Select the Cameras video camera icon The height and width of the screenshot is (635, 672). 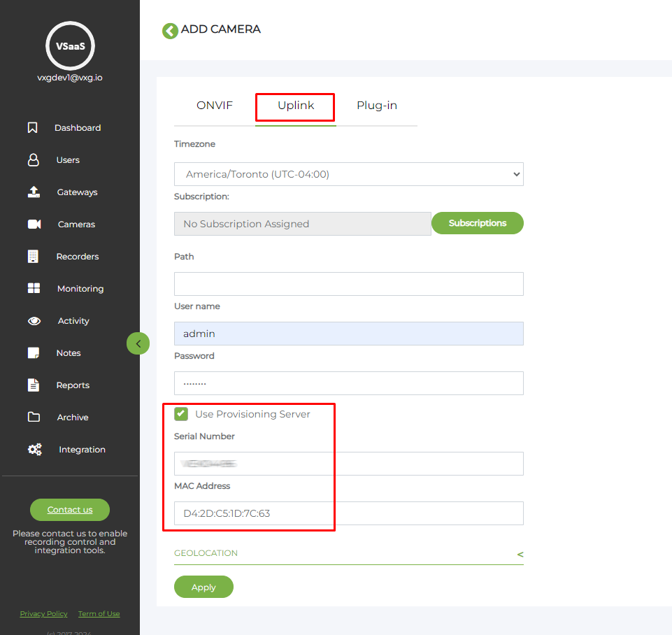[x=34, y=224]
